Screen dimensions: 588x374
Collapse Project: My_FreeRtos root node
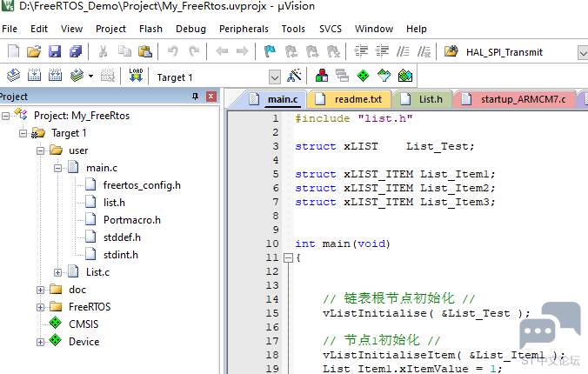coord(5,116)
